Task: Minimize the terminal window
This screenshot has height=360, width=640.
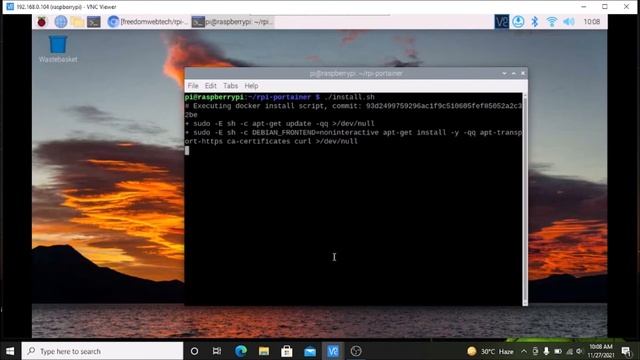Action: pyautogui.click(x=504, y=73)
